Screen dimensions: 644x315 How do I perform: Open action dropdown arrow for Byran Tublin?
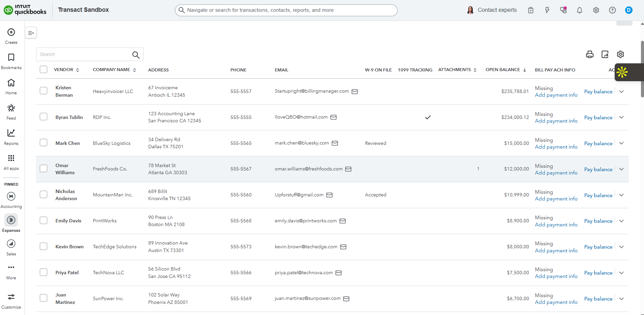(621, 117)
